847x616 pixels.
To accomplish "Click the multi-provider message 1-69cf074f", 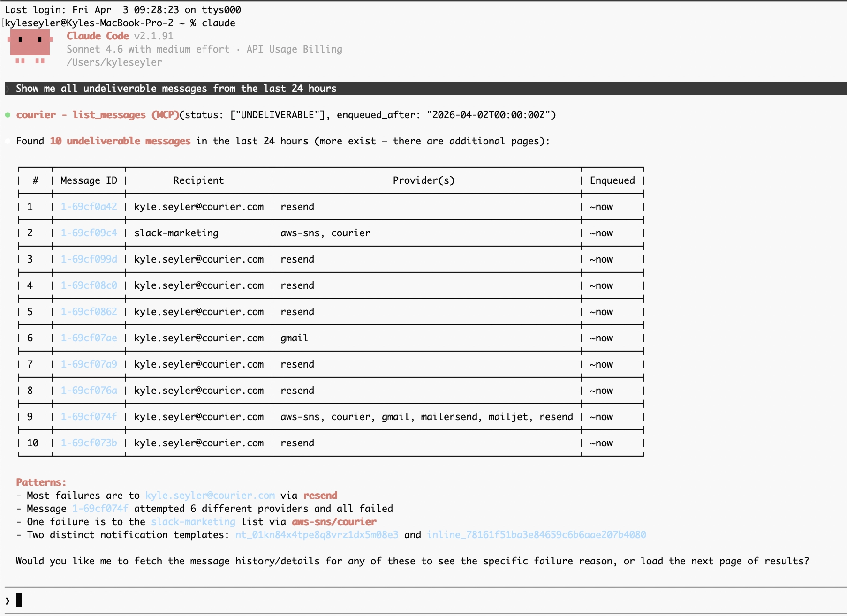I will (x=89, y=416).
